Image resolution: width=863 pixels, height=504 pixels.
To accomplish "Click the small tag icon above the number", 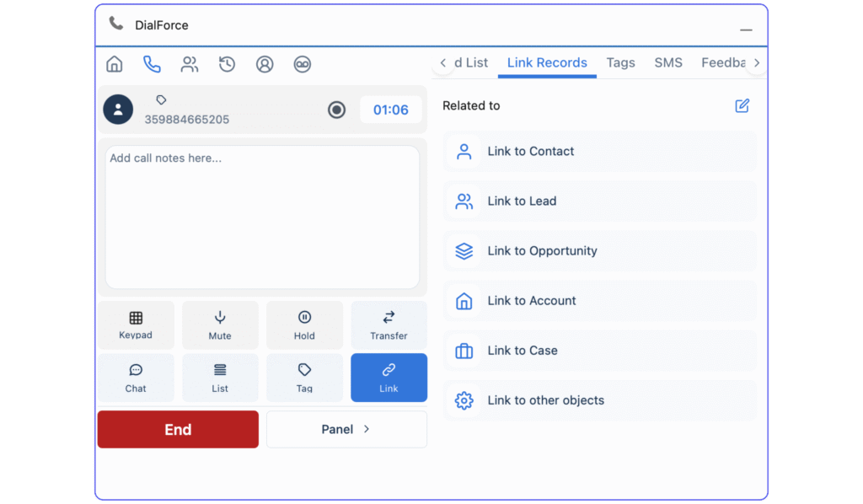I will point(161,99).
